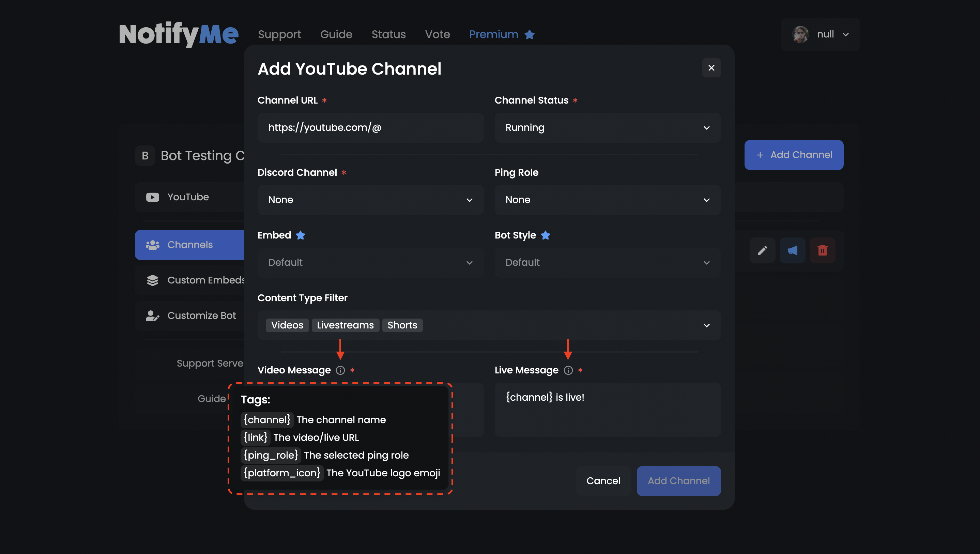Close the Add YouTube Channel dialog
The width and height of the screenshot is (980, 554).
(x=711, y=68)
